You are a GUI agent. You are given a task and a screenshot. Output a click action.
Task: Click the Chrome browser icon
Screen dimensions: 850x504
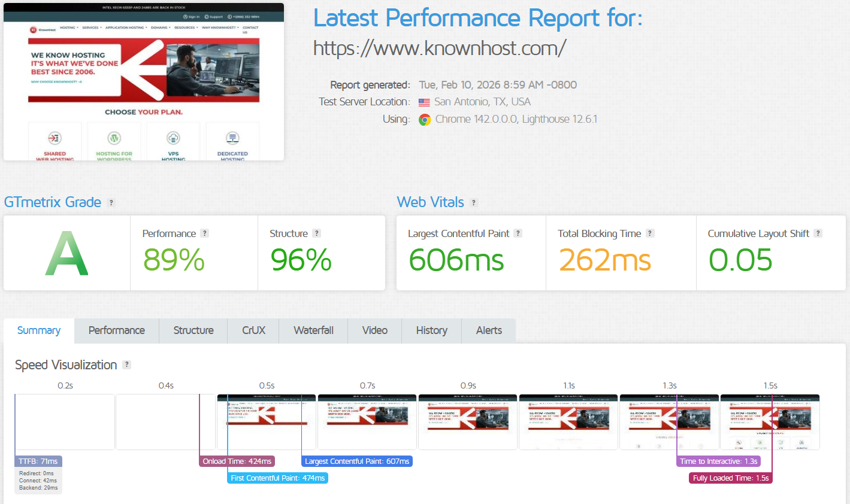[x=425, y=120]
